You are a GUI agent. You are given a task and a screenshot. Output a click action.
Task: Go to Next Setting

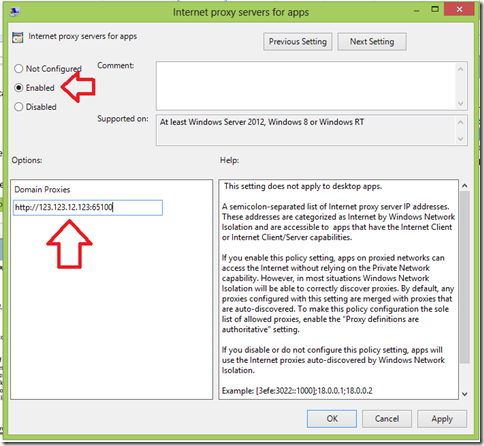point(372,42)
